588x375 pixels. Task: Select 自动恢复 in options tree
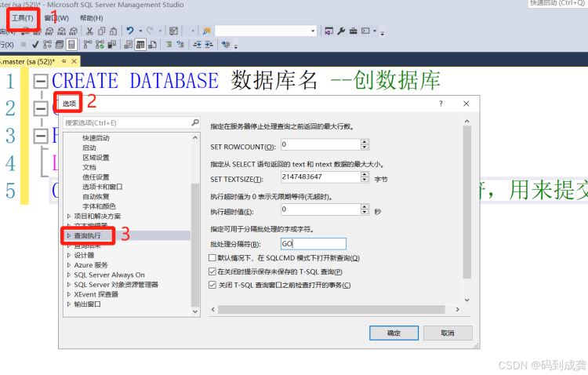[x=96, y=196]
